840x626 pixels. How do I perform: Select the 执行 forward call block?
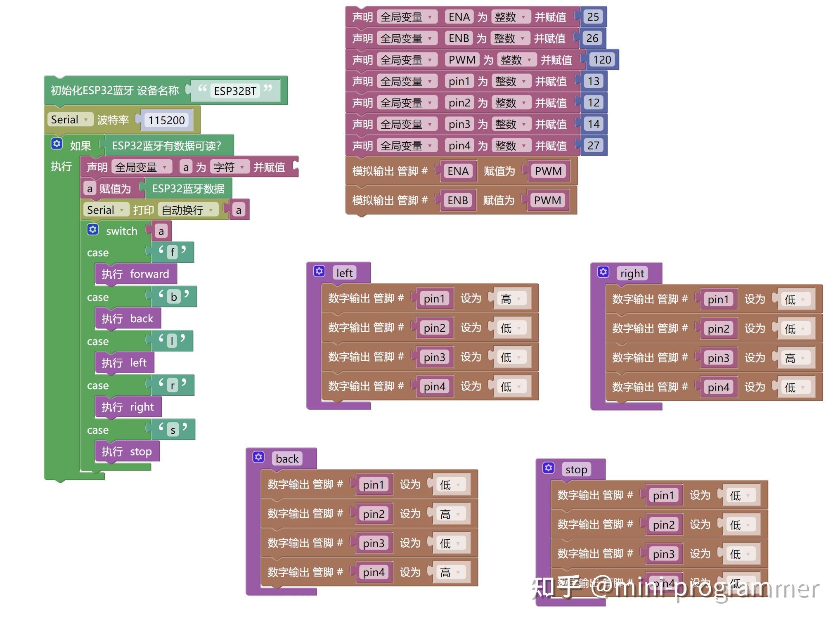tap(136, 274)
